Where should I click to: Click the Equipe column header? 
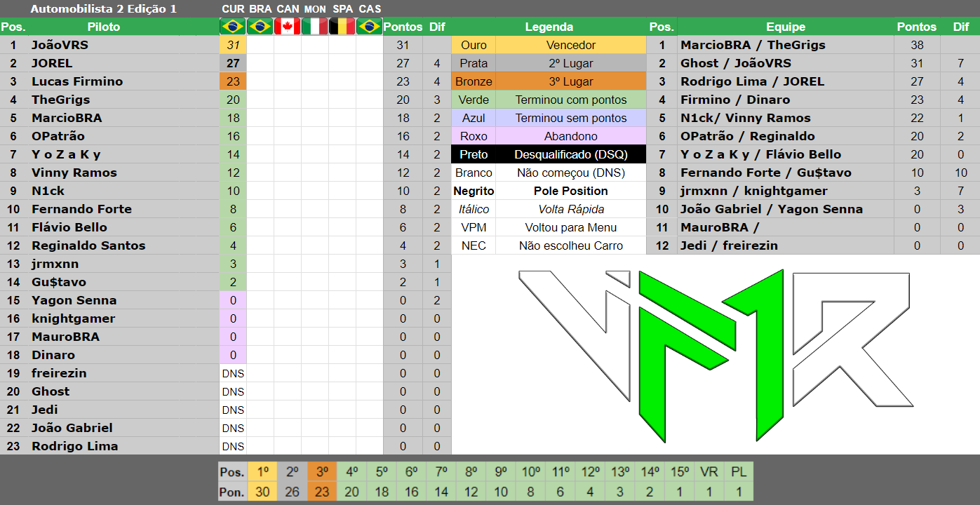point(786,27)
